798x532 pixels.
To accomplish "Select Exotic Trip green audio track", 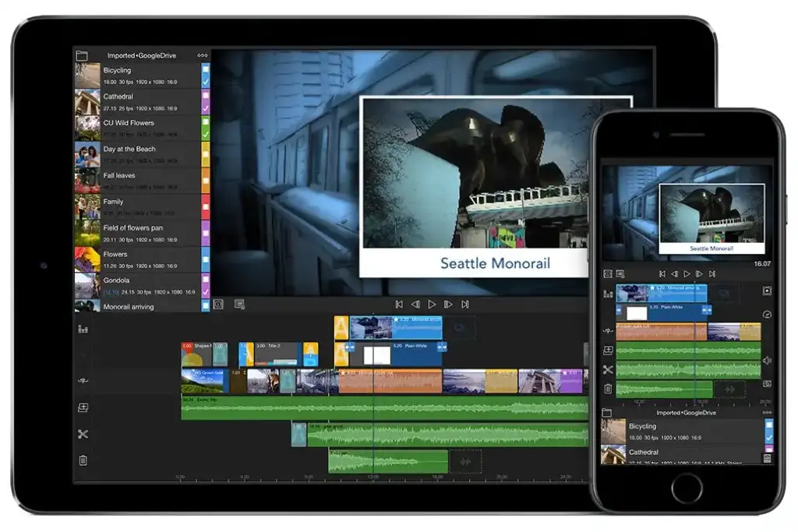I will click(x=385, y=408).
